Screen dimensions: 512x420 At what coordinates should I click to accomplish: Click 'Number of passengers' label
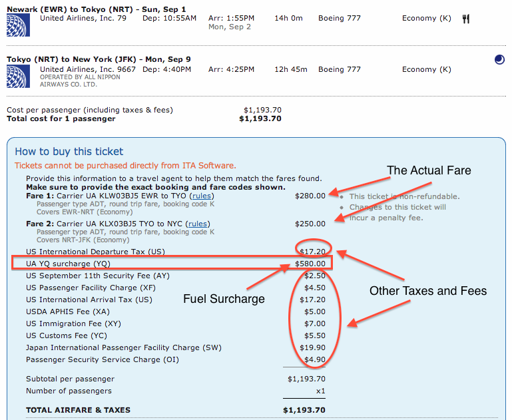tap(69, 391)
